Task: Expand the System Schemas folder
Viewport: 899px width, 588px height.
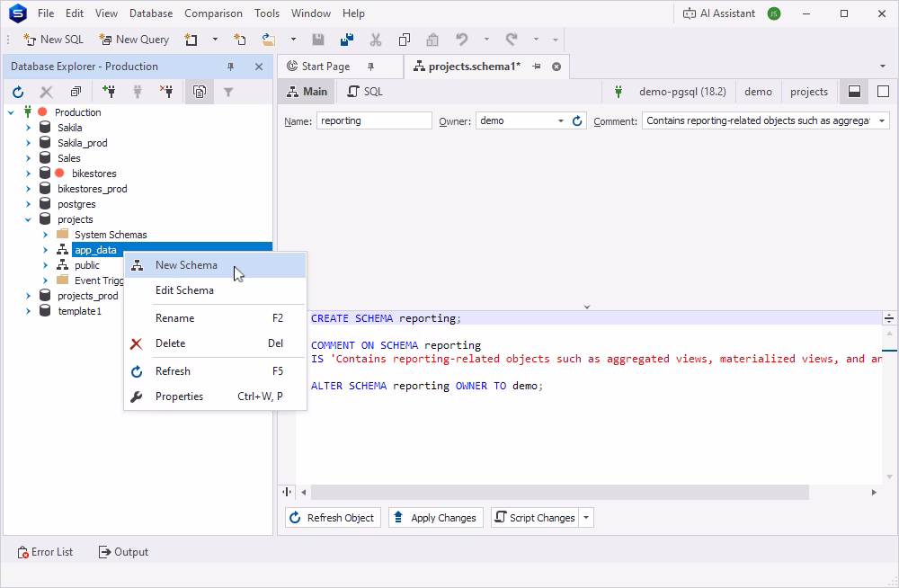Action: click(45, 235)
